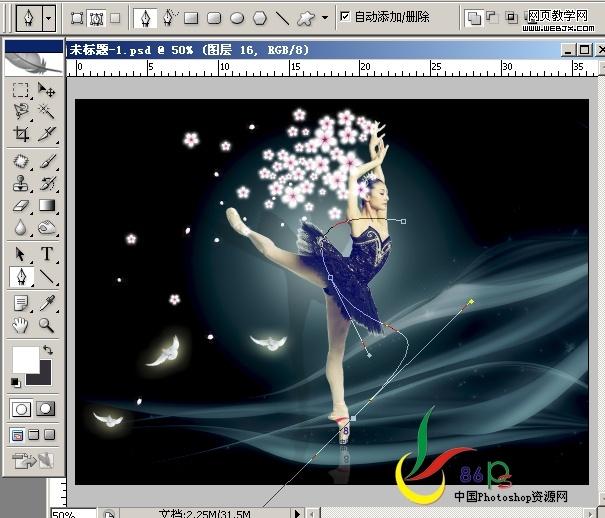The image size is (605, 518).
Task: Click the horizontal scrollbar left arrow
Action: [311, 513]
